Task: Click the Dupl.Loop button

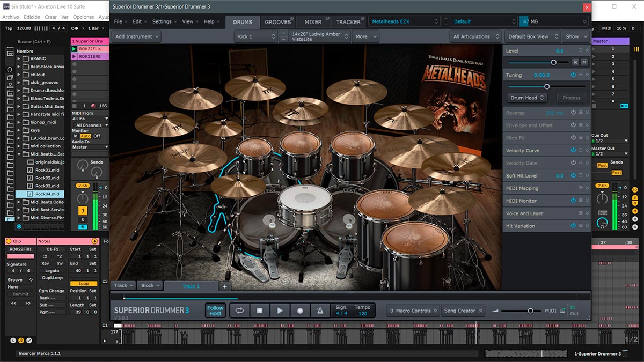Action: [53, 278]
